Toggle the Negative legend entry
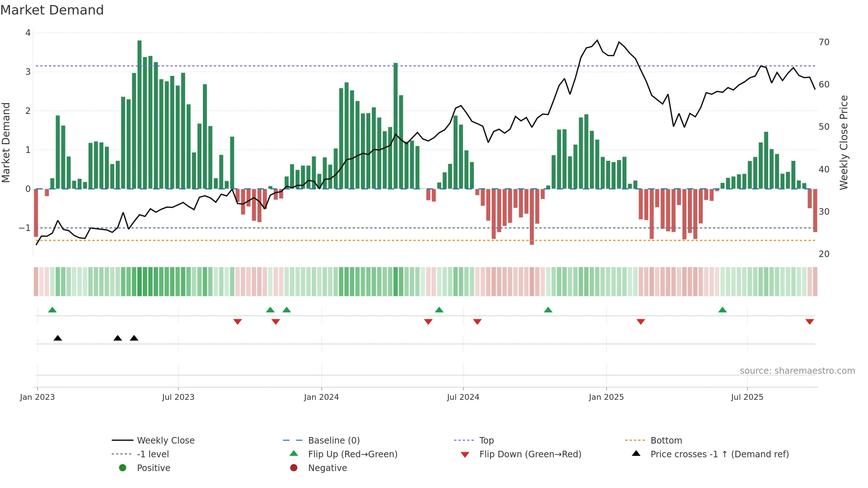 click(x=318, y=468)
